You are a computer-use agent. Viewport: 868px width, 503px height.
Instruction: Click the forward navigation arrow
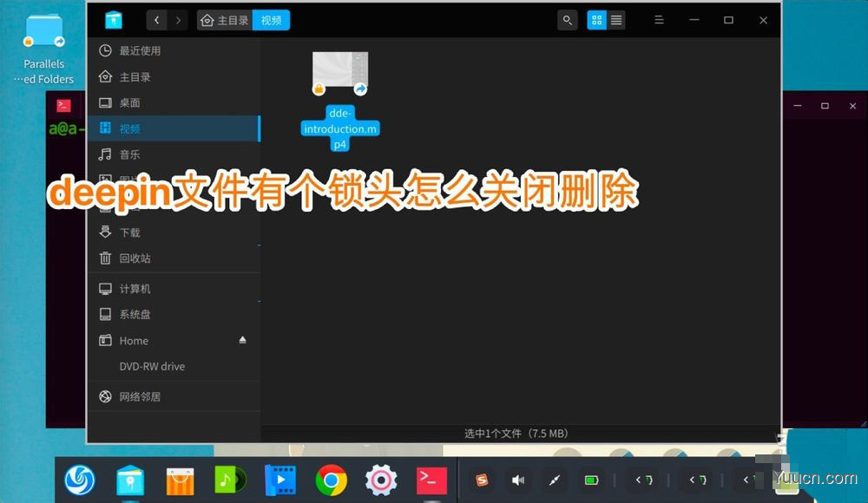click(176, 19)
